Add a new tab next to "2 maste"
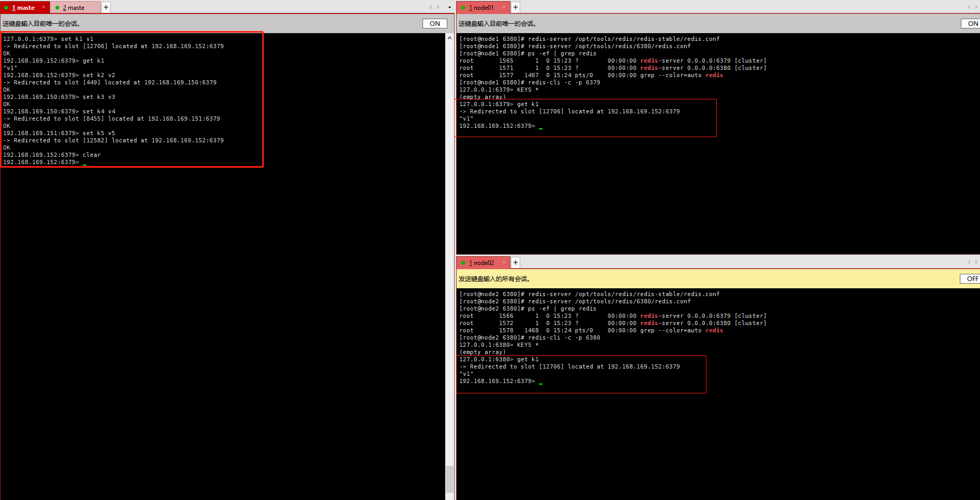The height and width of the screenshot is (500, 980). [x=106, y=7]
